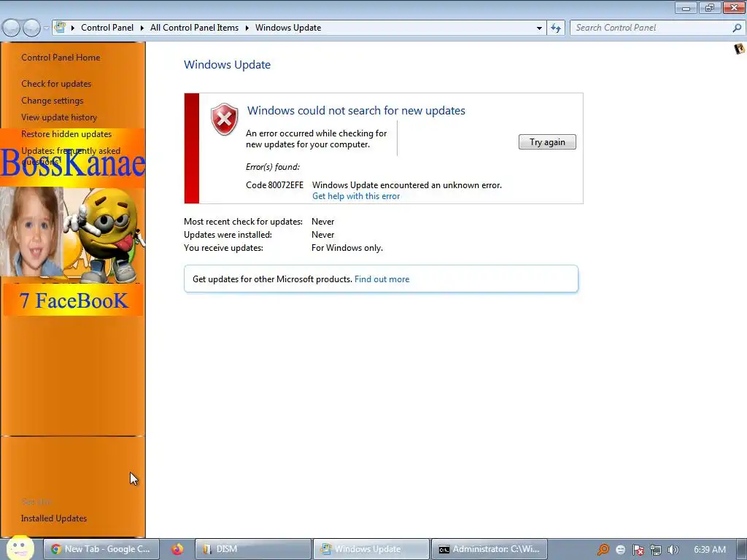This screenshot has width=747, height=560.
Task: Switch to DISM window in taskbar
Action: click(x=253, y=549)
